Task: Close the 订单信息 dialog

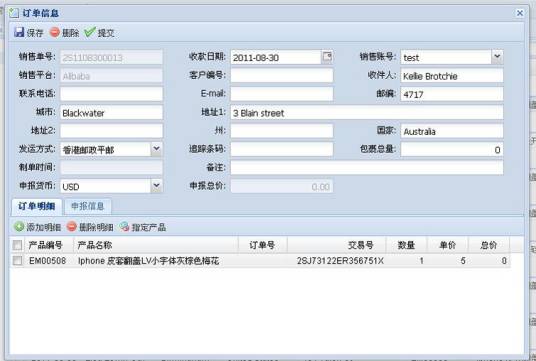Action: tap(520, 13)
